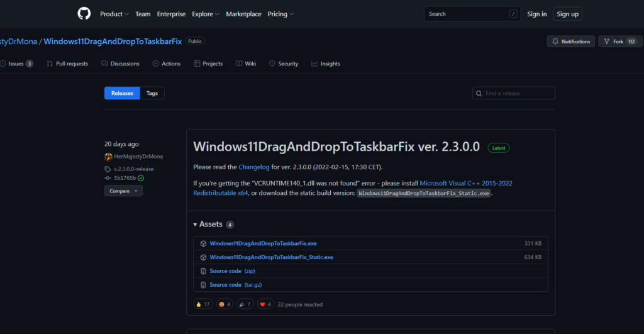Click the Sign in link
This screenshot has height=334, width=644.
click(537, 14)
